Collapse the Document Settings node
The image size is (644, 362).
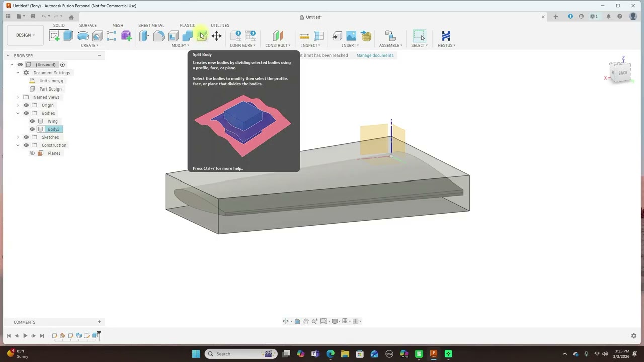click(18, 73)
